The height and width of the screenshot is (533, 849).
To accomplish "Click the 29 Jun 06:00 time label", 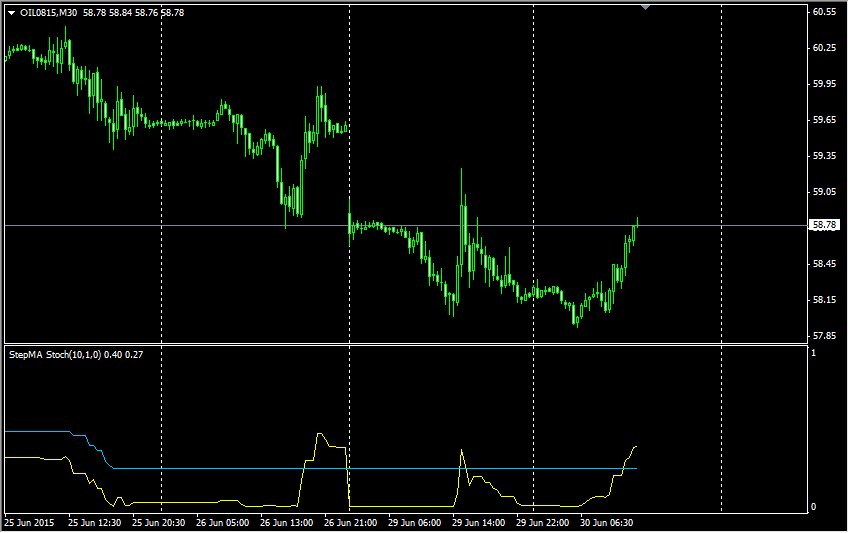I will coord(414,523).
